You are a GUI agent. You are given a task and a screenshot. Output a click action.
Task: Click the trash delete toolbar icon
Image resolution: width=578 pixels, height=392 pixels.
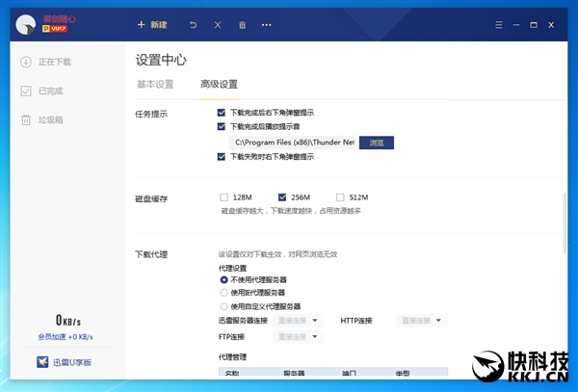(242, 25)
